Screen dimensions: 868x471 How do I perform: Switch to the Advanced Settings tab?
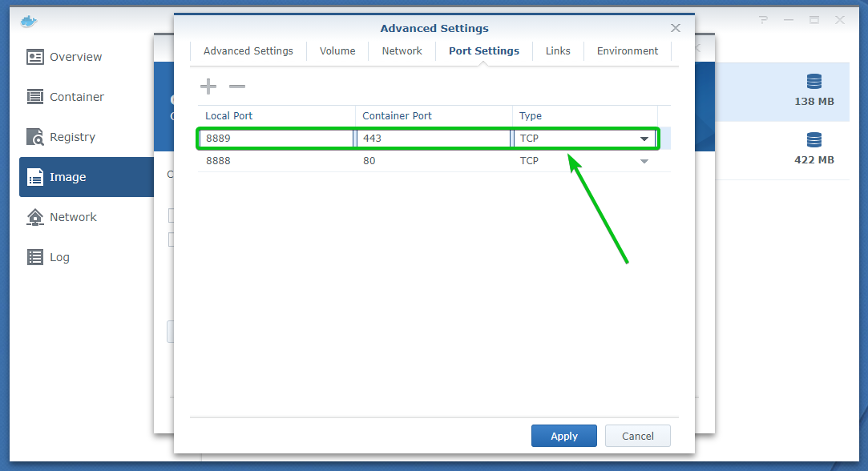click(x=248, y=51)
